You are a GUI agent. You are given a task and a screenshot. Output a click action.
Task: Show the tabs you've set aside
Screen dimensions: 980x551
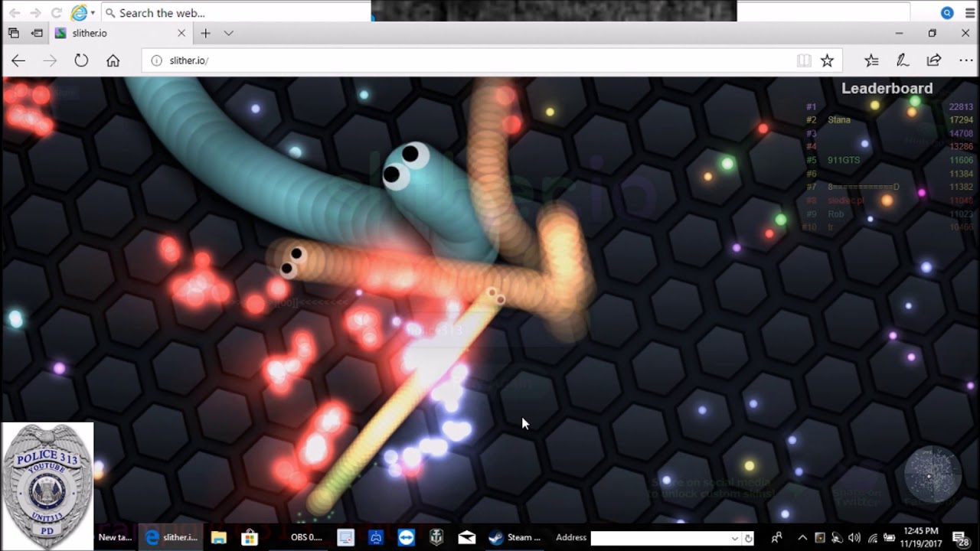point(13,33)
